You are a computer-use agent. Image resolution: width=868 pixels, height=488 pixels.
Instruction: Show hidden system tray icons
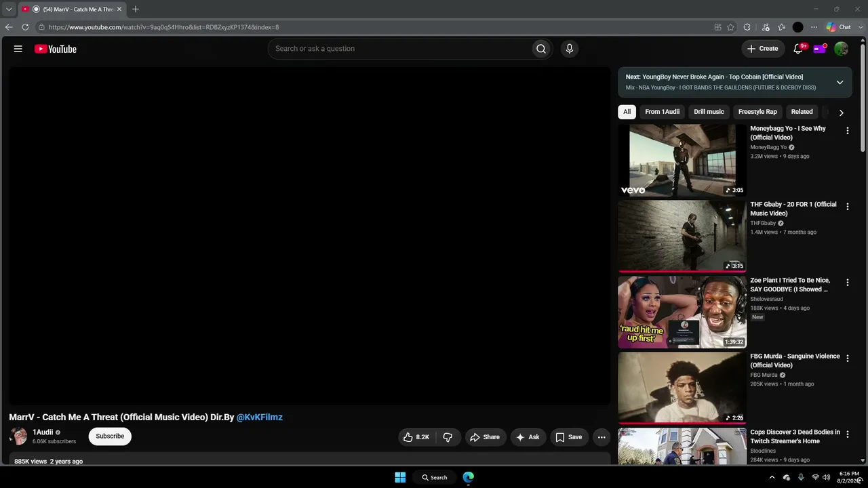pyautogui.click(x=772, y=477)
